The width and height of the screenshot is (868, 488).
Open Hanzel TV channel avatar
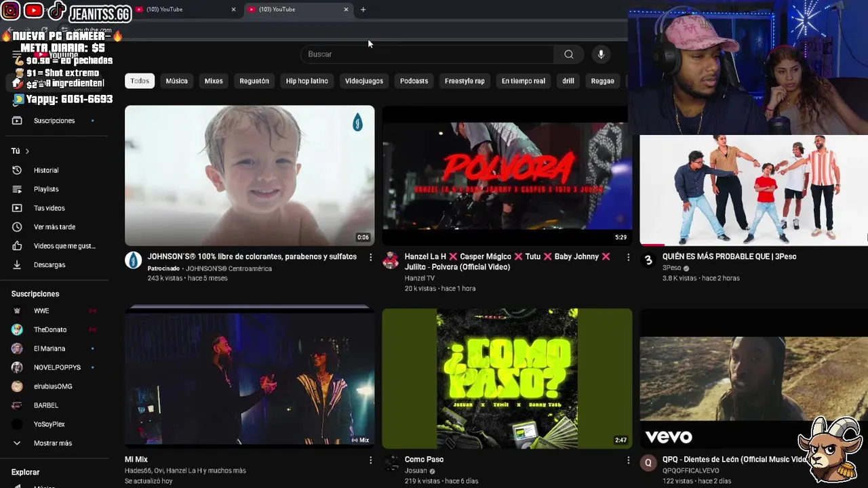[x=391, y=260]
